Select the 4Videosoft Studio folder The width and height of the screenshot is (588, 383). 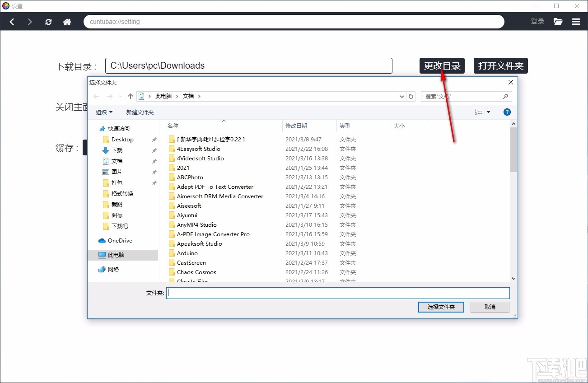[x=201, y=159]
